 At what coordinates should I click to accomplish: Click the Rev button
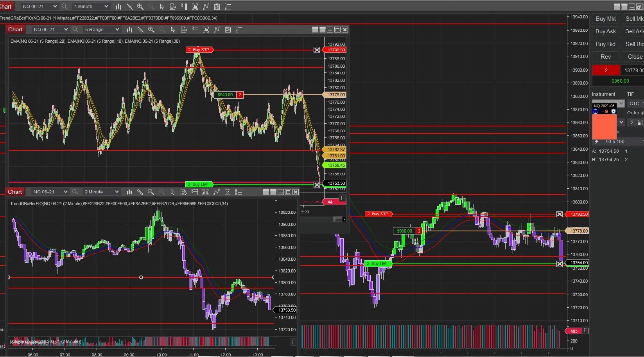pos(606,57)
